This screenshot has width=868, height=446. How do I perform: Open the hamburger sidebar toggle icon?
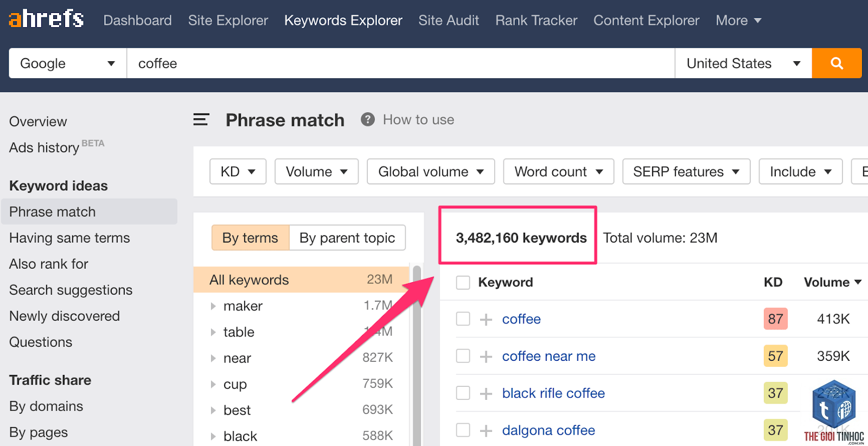click(201, 119)
